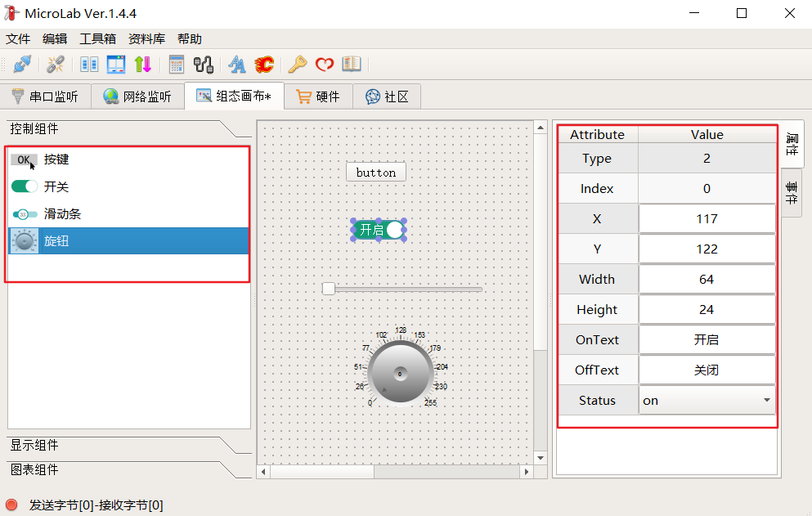Click the key icon on the toolbar
Viewport: 812px width, 516px height.
[299, 64]
